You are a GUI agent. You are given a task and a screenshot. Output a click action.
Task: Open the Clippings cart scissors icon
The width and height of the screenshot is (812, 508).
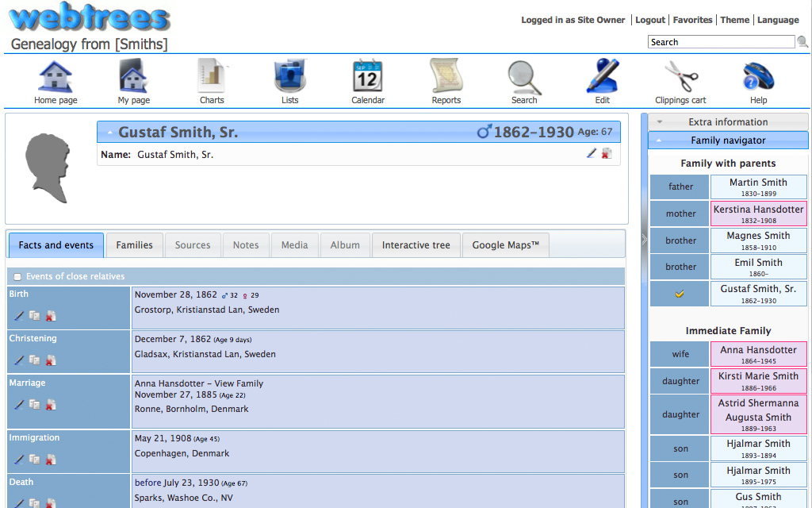pos(680,78)
